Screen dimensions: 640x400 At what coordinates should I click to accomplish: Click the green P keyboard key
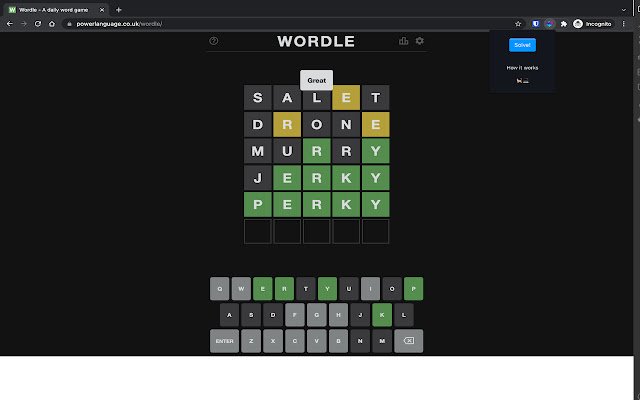(413, 289)
